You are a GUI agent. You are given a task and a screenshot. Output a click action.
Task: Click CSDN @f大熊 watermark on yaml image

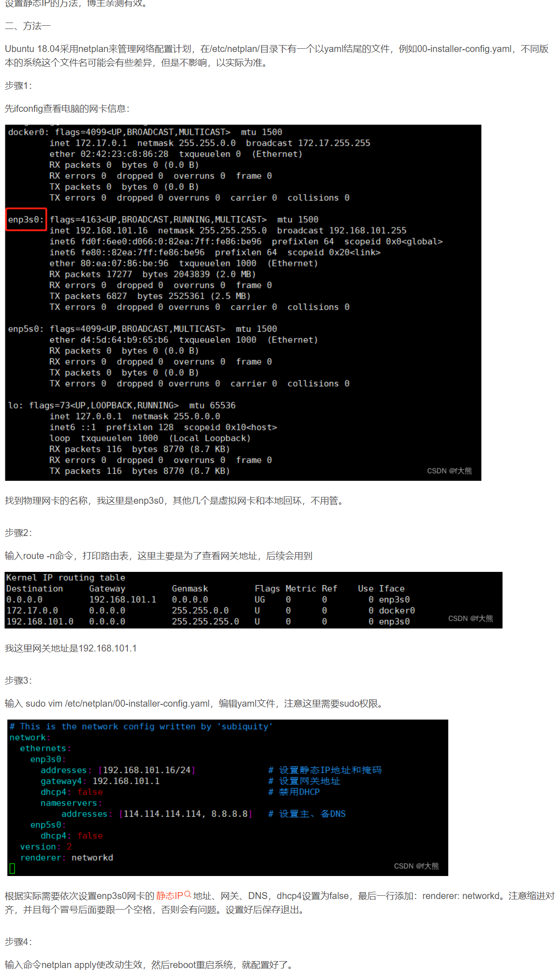(x=416, y=866)
